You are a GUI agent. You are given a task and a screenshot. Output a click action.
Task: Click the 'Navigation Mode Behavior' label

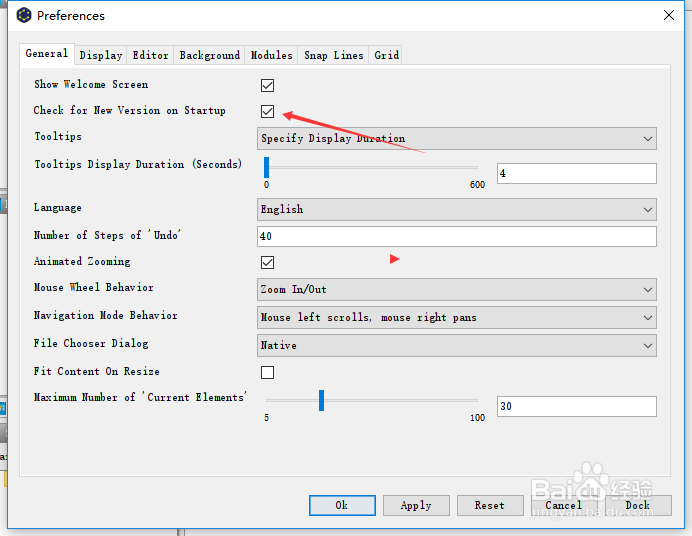(105, 315)
